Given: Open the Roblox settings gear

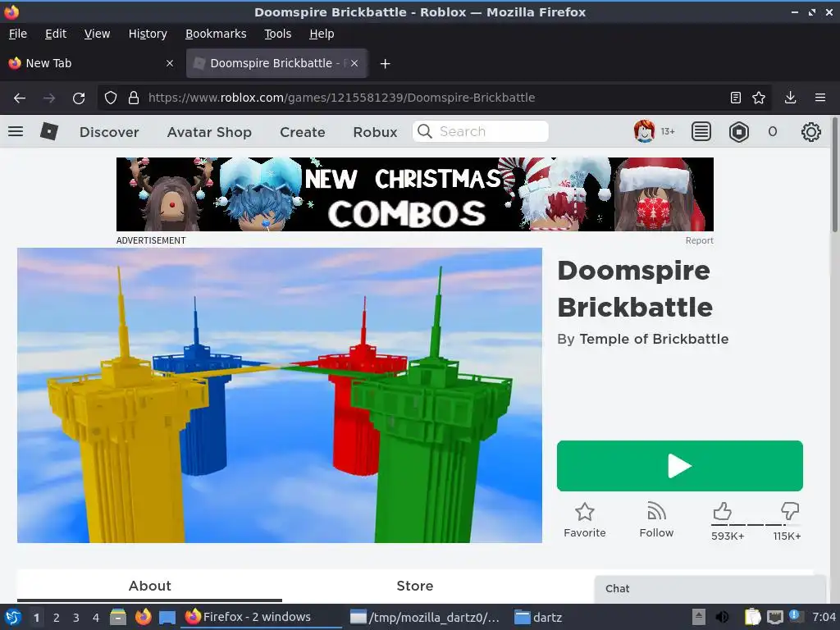Looking at the screenshot, I should 810,132.
